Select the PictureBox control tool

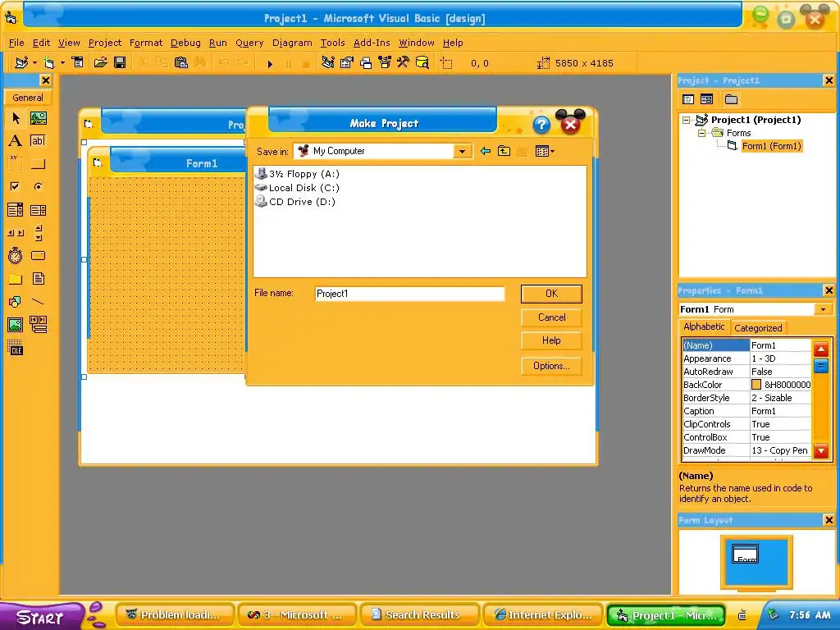38,118
